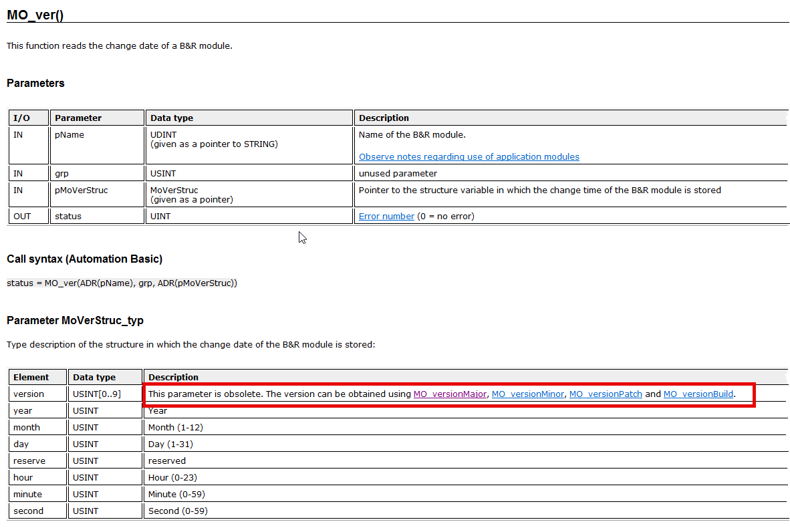Click the MO_ver() page heading
This screenshot has height=532, width=790.
(35, 15)
